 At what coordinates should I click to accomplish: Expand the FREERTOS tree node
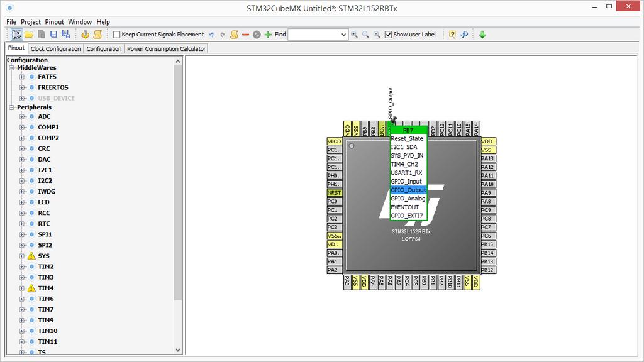pyautogui.click(x=22, y=87)
